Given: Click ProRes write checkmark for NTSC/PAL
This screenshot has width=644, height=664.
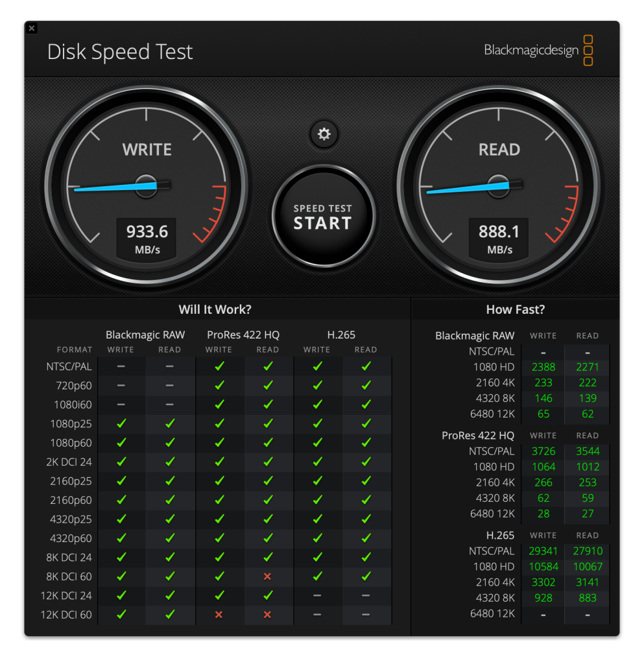Looking at the screenshot, I should (219, 366).
